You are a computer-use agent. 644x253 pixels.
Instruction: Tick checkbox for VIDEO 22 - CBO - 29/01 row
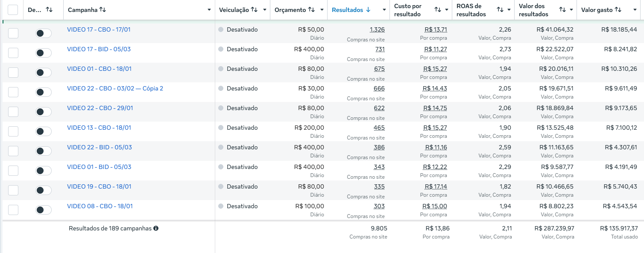pyautogui.click(x=13, y=112)
